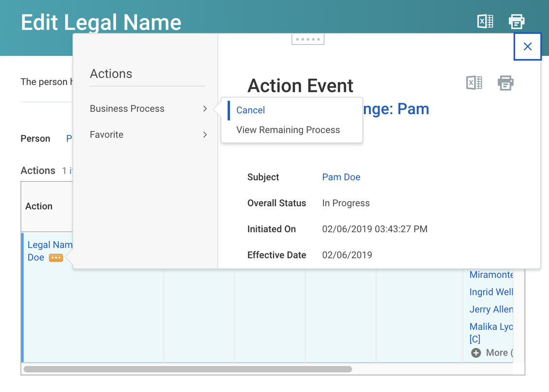Export page to Excel from header
Screen dimensions: 549x392
(x=485, y=22)
